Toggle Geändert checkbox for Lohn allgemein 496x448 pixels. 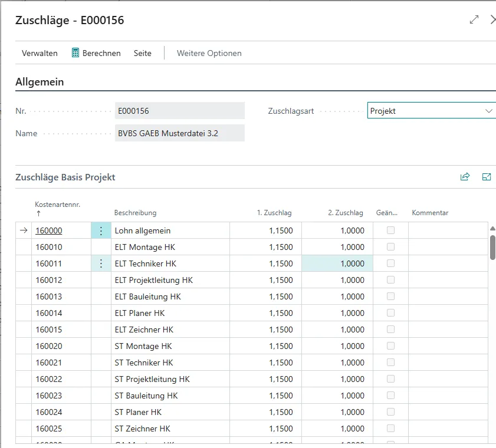click(390, 230)
